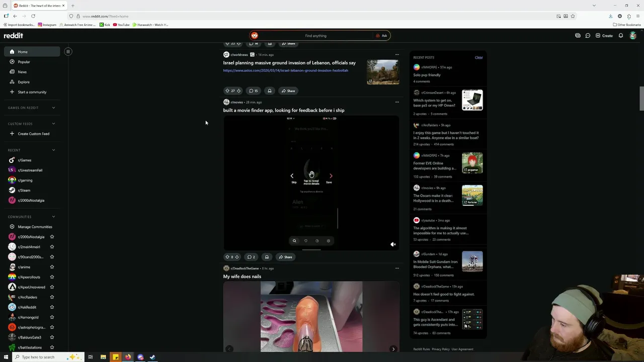Open Explore in sidebar
The width and height of the screenshot is (644, 362).
click(x=32, y=82)
